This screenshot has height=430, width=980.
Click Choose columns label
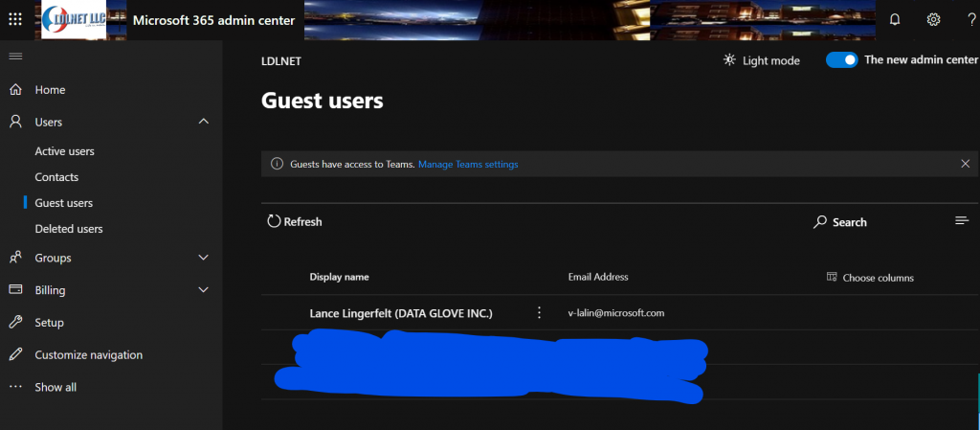click(879, 278)
